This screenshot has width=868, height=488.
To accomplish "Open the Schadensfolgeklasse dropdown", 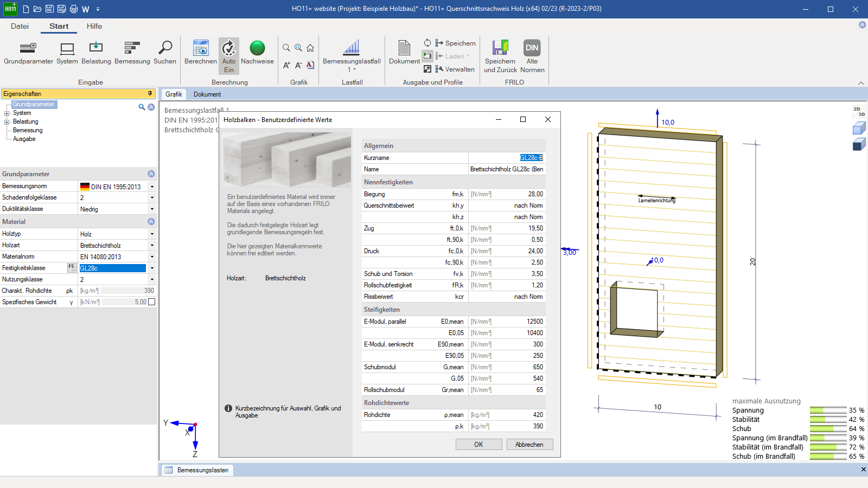I will click(x=152, y=198).
